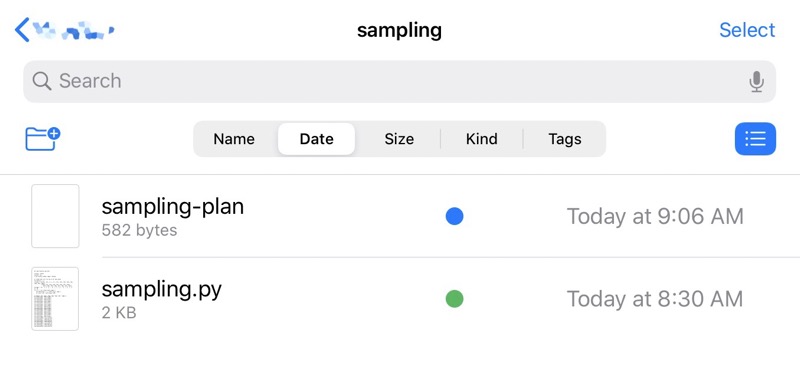
Task: Open the sampling.py file name
Action: point(161,290)
